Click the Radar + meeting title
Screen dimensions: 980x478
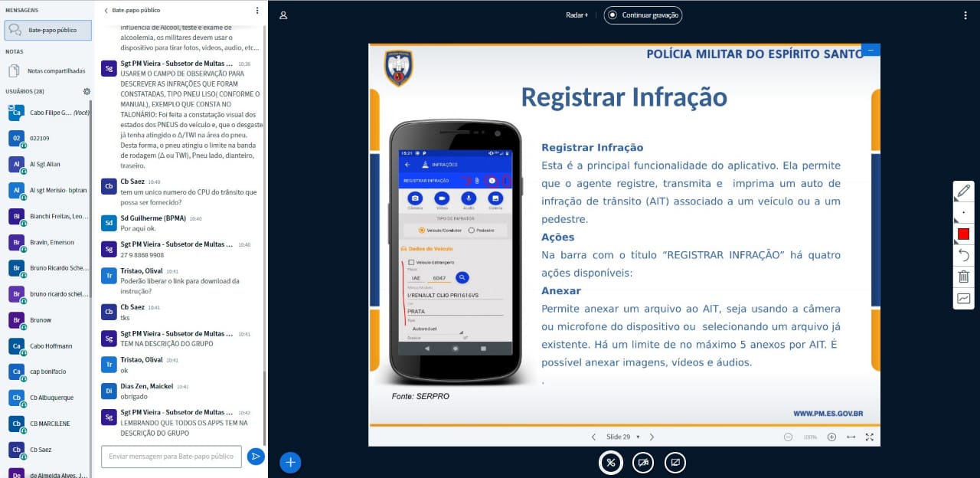click(577, 15)
